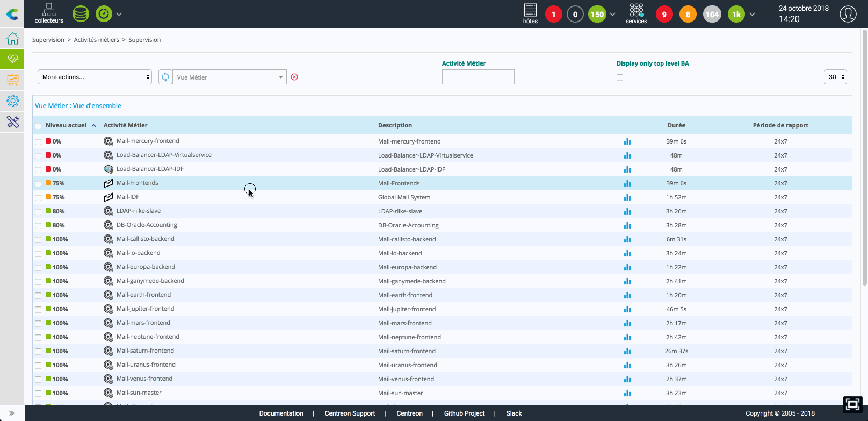Click the green OK services counter 1k

(736, 15)
